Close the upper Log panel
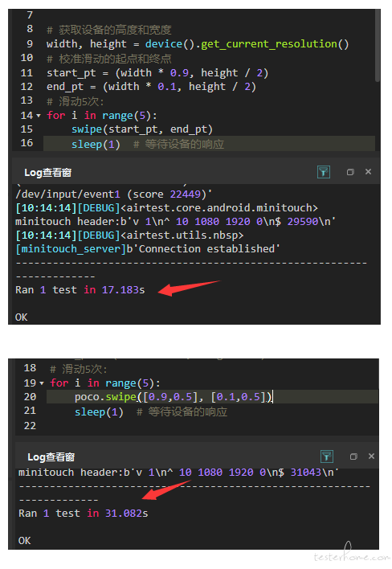 [x=368, y=172]
